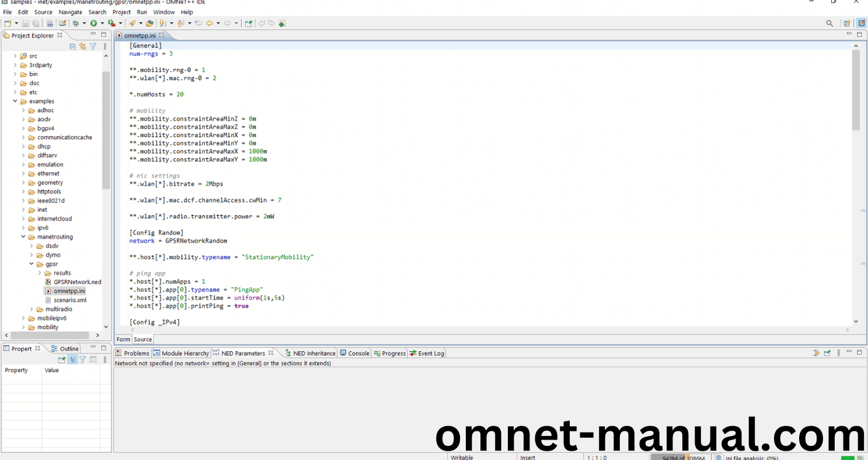Expand the src folder
868x460 pixels.
[x=15, y=56]
